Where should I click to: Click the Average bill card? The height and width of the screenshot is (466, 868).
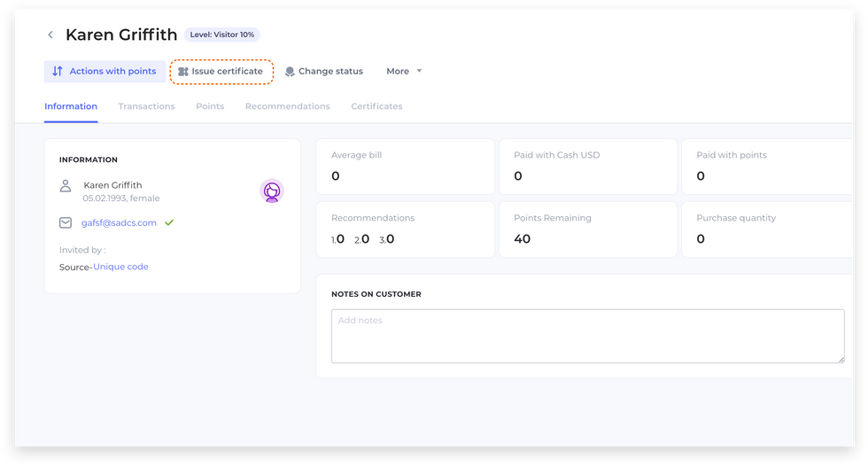click(406, 167)
